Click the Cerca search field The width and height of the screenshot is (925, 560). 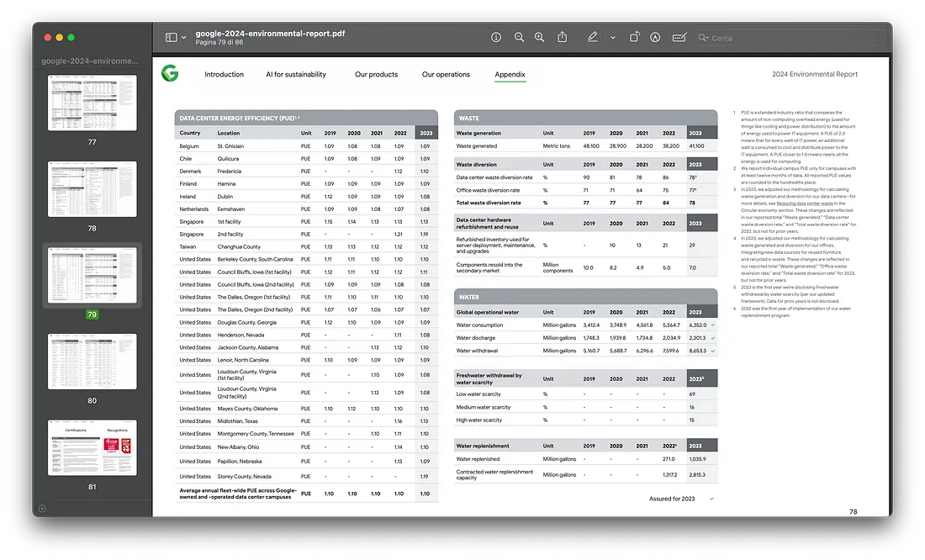pos(790,38)
